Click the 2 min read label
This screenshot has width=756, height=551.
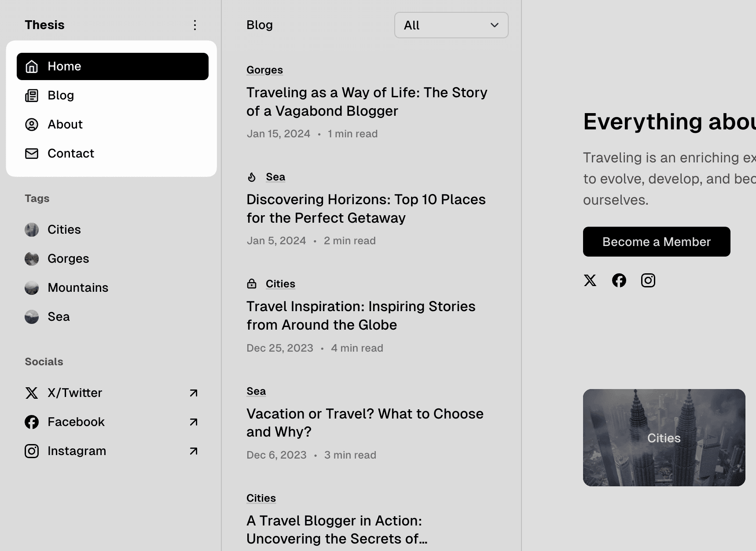pyautogui.click(x=350, y=241)
